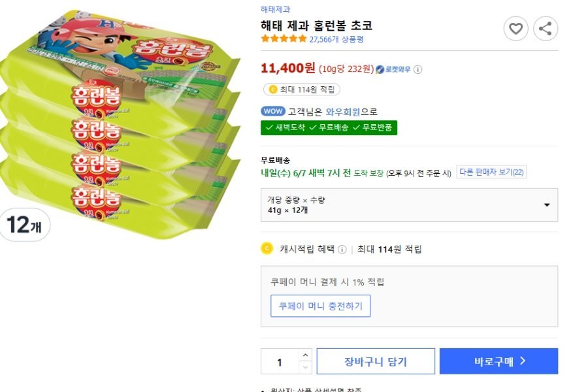Click the 로켓와우 badge logo
Viewport: 588px width, 392px height.
coord(393,70)
